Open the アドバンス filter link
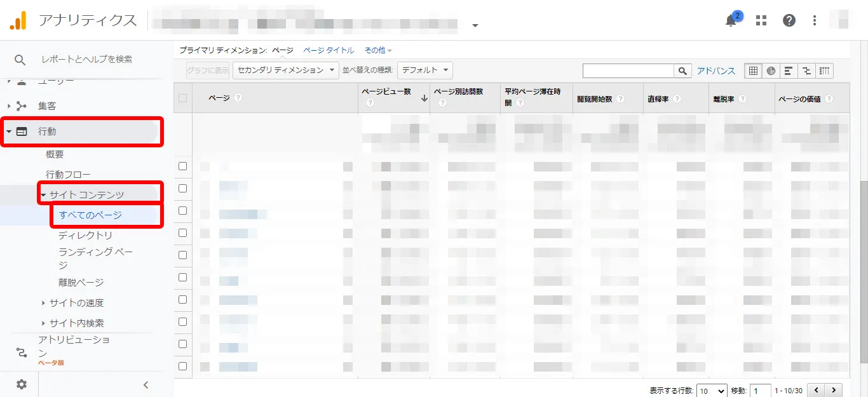Screen dimensions: 868x397 (717, 71)
